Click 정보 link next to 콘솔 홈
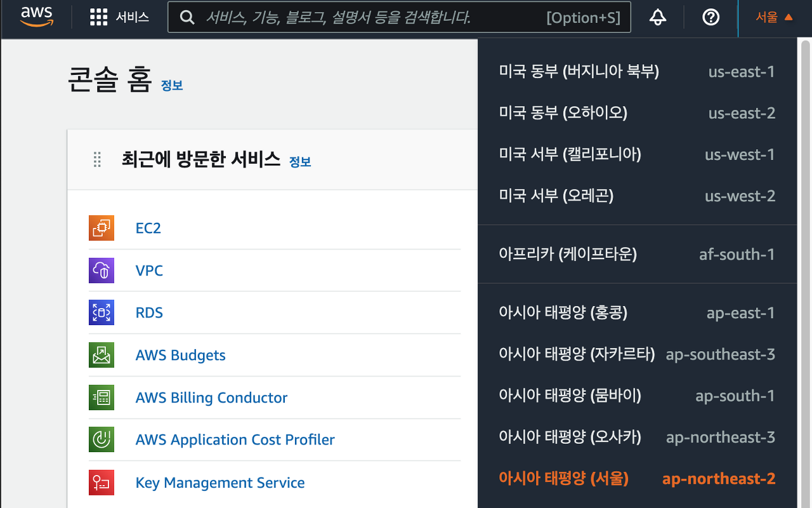Viewport: 812px width, 508px height. coord(172,85)
